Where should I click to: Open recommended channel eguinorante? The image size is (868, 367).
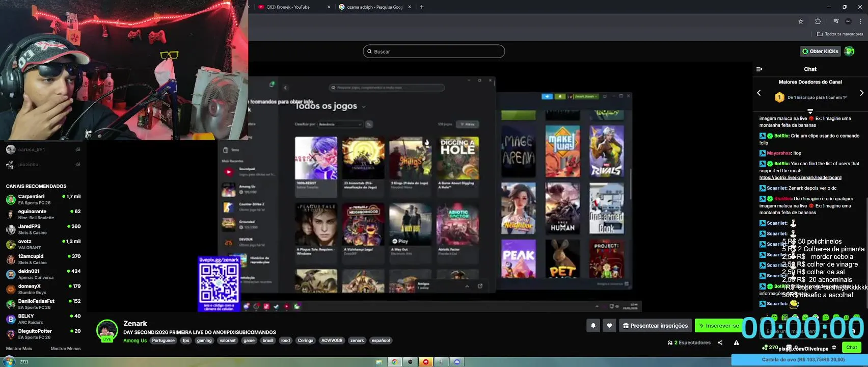(x=43, y=214)
